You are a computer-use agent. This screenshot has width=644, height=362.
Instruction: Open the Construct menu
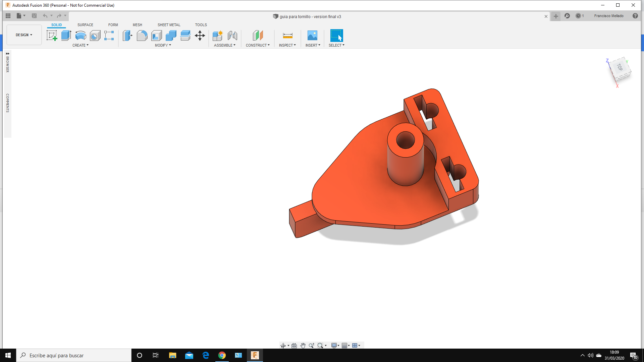pyautogui.click(x=258, y=45)
